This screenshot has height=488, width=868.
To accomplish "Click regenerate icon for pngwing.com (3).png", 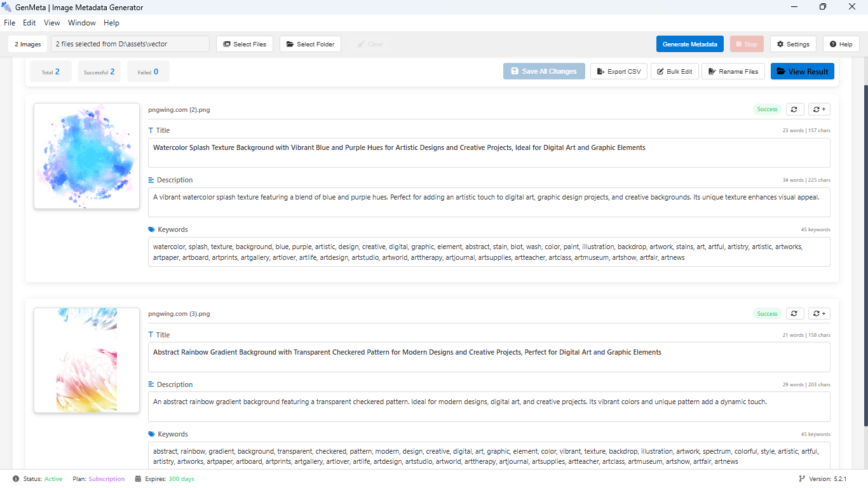I will 795,313.
